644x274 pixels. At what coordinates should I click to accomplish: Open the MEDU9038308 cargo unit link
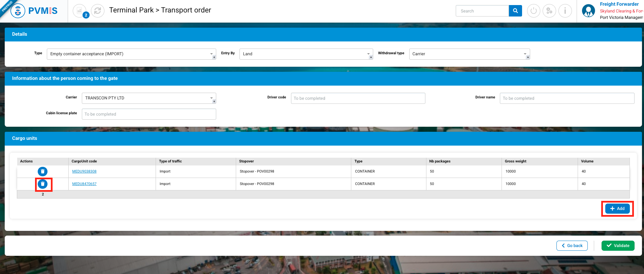click(84, 172)
